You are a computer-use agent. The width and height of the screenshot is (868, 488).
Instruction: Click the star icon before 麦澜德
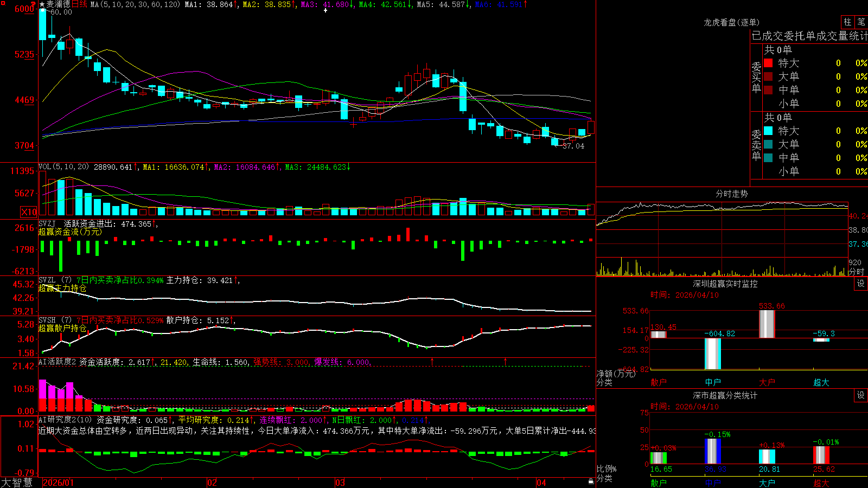click(42, 4)
